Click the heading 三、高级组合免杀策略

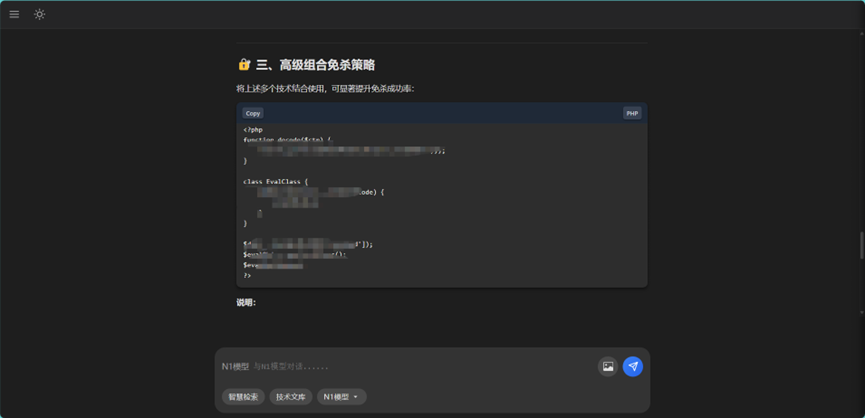[x=316, y=65]
